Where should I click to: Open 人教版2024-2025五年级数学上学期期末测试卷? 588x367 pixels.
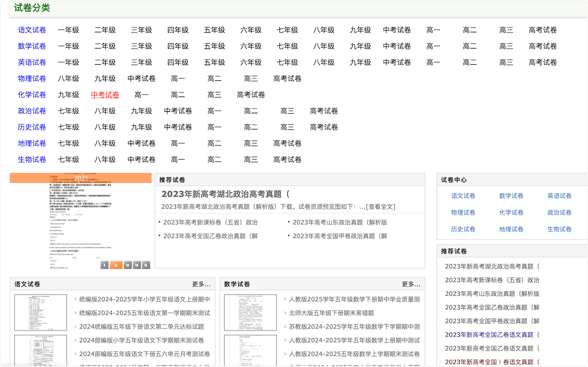pyautogui.click(x=354, y=354)
